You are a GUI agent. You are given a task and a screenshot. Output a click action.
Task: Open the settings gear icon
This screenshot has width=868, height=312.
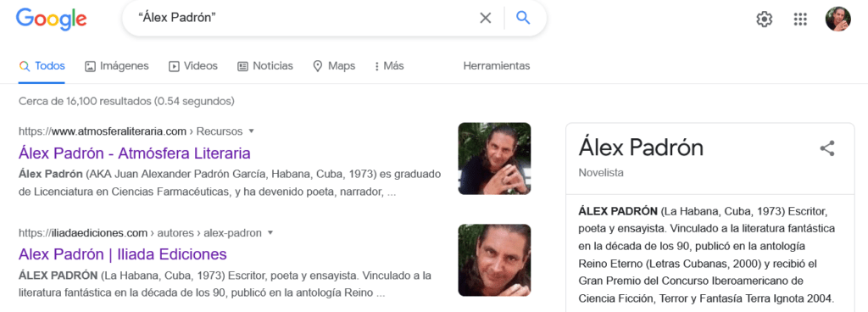[x=764, y=19]
